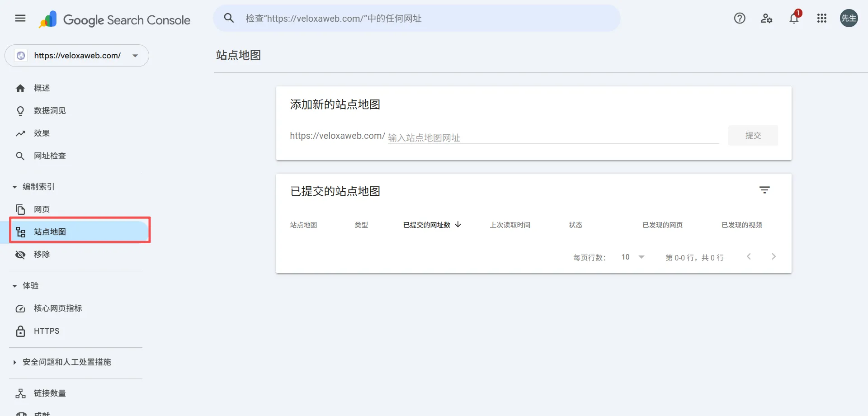
Task: Open the Help icon
Action: coord(740,18)
